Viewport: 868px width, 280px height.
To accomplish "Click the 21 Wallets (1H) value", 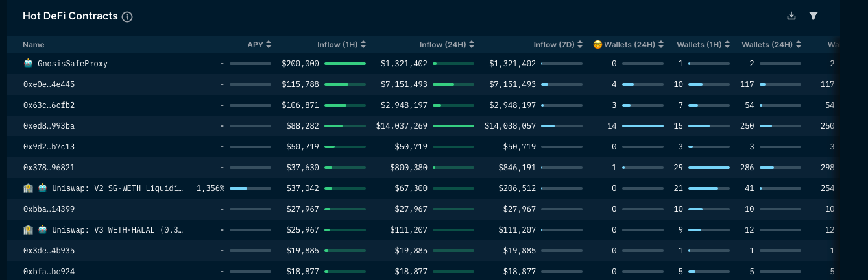I will [x=679, y=188].
